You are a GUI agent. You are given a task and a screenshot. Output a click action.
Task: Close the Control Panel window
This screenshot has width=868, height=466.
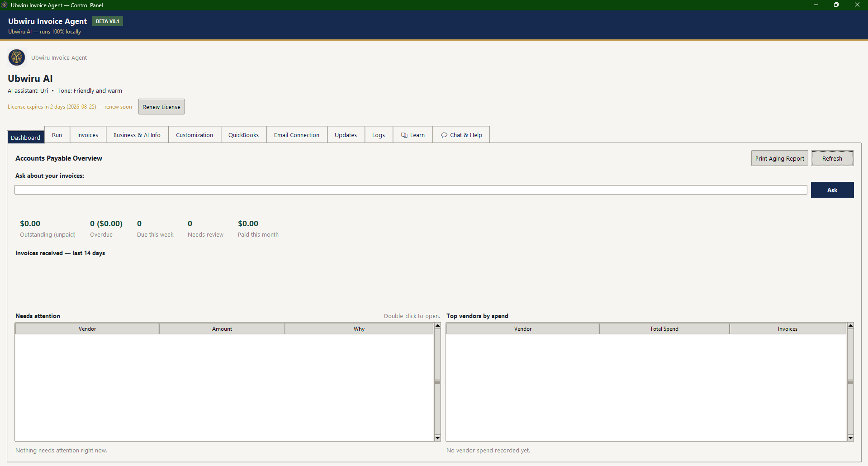tap(857, 5)
